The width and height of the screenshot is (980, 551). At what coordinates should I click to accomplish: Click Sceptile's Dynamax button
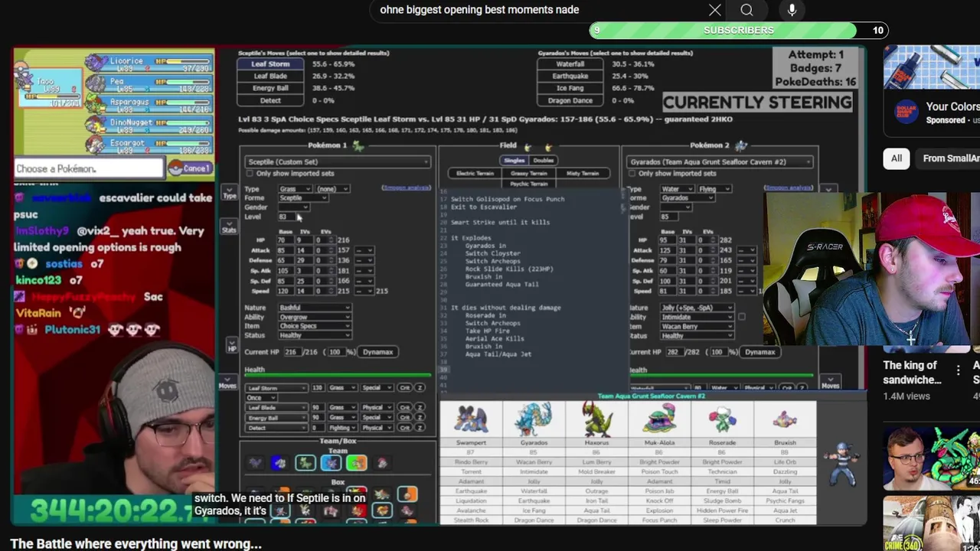(x=377, y=352)
